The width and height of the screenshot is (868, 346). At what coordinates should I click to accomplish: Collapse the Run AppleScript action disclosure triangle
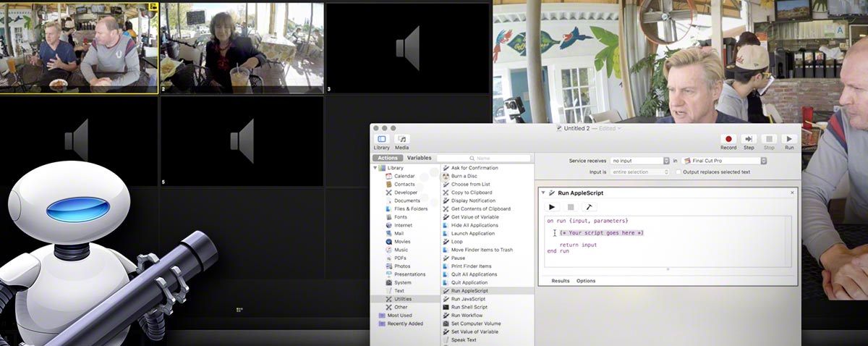pyautogui.click(x=543, y=193)
